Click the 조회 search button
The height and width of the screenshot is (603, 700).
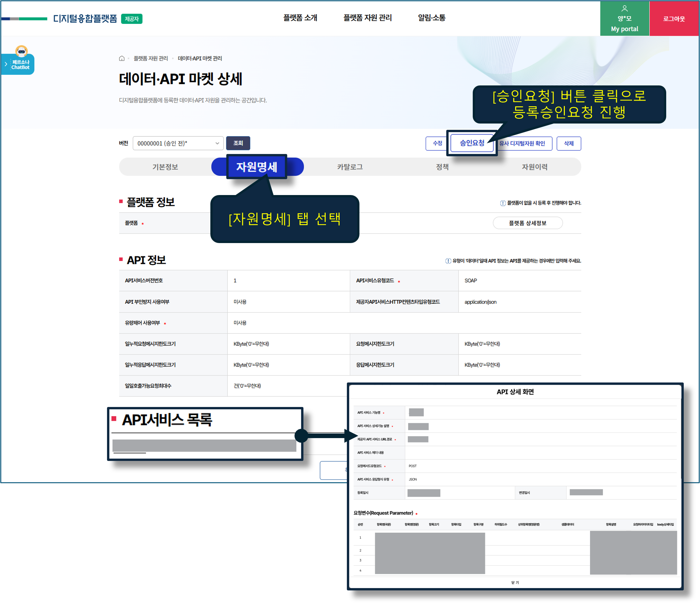tap(238, 143)
